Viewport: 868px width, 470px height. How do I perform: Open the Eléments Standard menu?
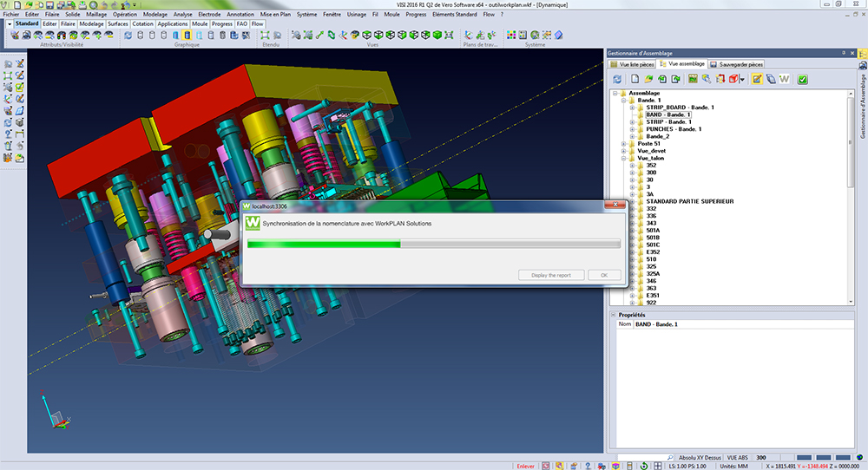[x=455, y=15]
